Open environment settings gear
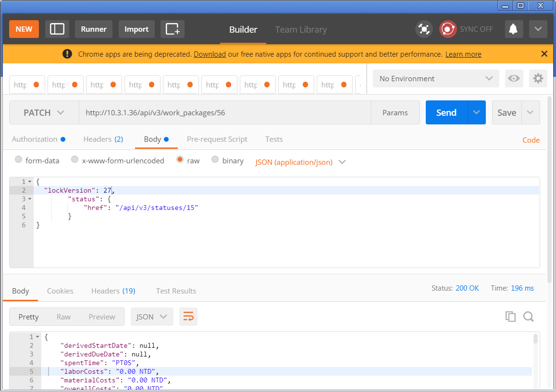Viewport: 556px width, 392px height. click(538, 78)
